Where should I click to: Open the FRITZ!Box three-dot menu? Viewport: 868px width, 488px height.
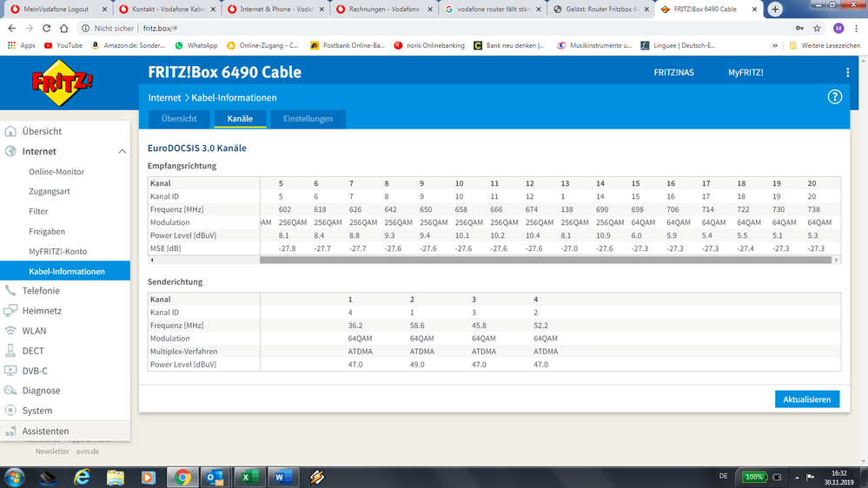[847, 72]
